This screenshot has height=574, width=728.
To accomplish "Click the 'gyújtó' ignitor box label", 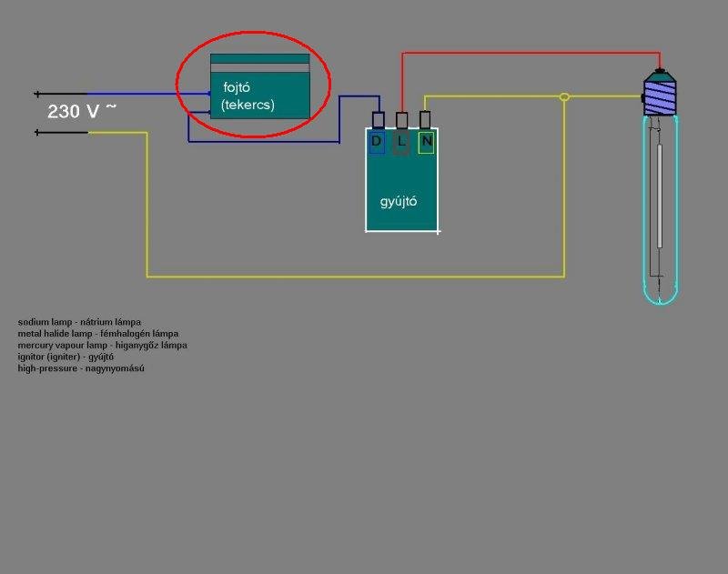I will (399, 201).
